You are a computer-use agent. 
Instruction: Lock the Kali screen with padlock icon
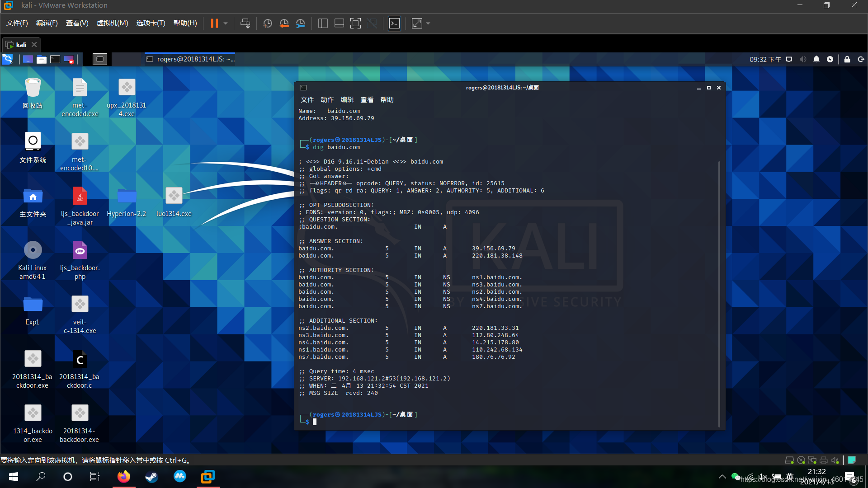point(847,59)
